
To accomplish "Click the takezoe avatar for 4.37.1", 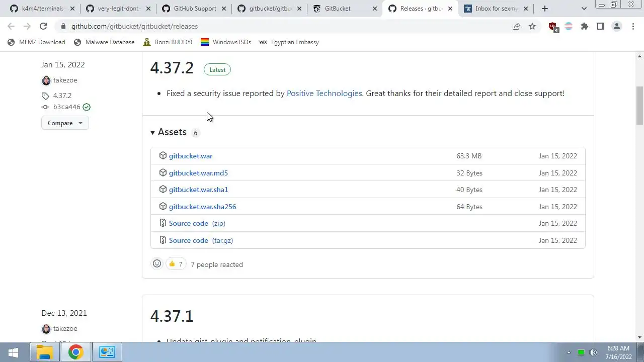I will point(46,329).
